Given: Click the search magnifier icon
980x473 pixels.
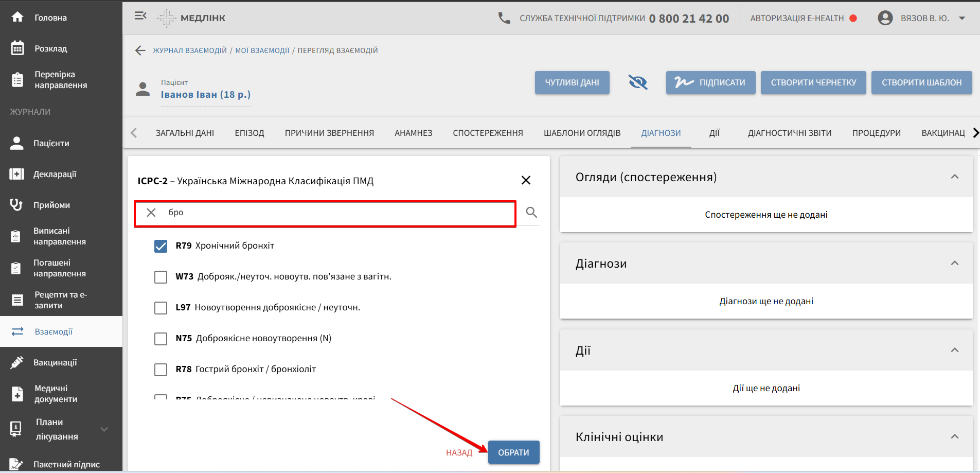Looking at the screenshot, I should 531,213.
